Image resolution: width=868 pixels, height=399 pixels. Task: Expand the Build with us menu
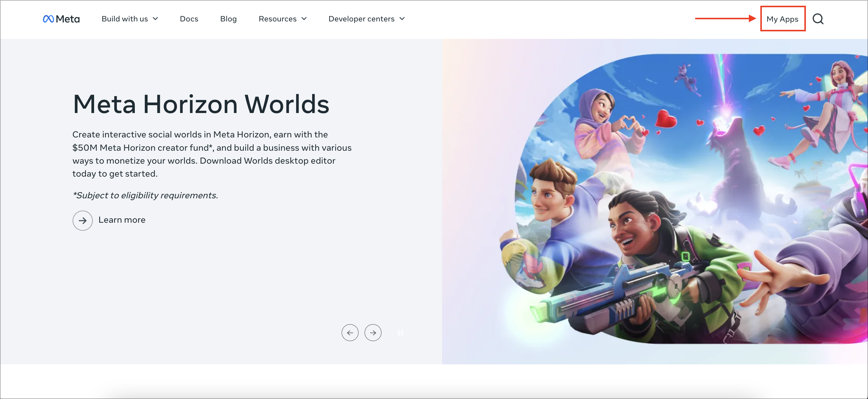click(130, 19)
